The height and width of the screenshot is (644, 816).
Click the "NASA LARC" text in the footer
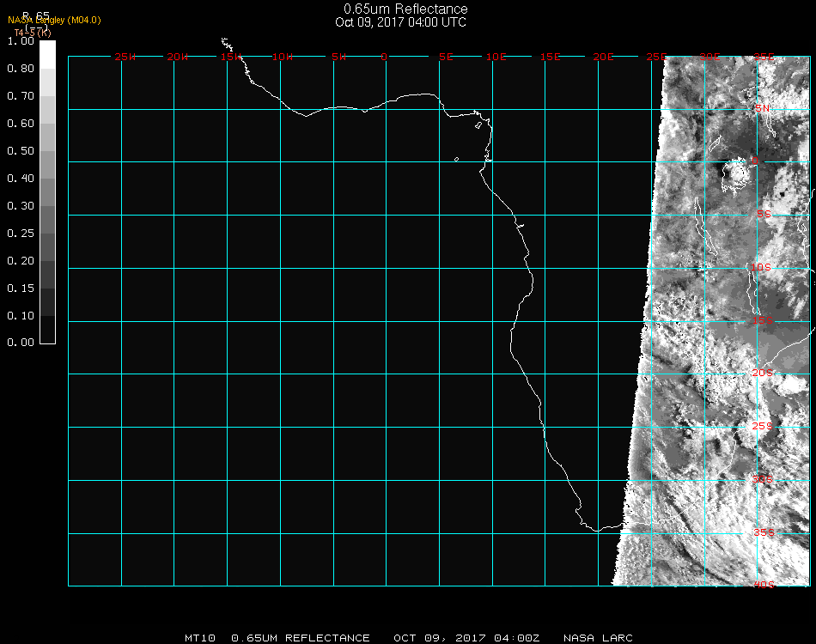coord(598,638)
